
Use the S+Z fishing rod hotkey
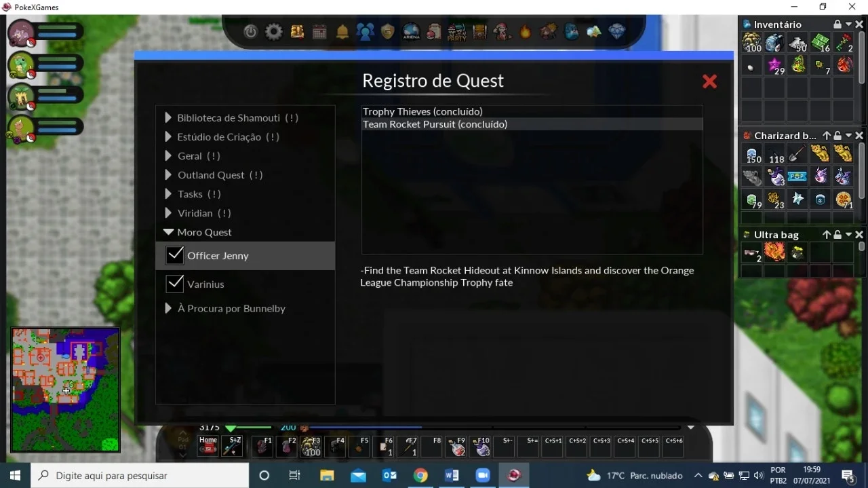click(x=233, y=446)
